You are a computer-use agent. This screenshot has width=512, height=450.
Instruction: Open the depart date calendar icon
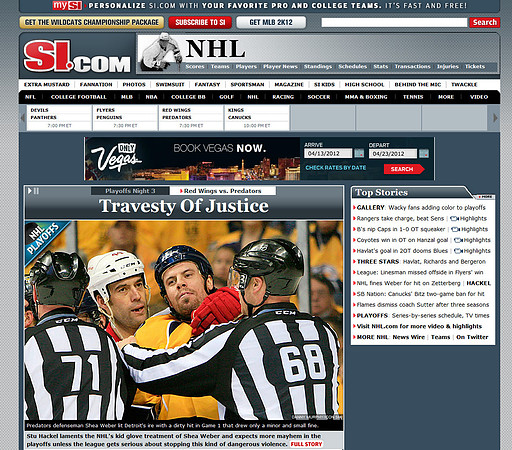pos(424,154)
